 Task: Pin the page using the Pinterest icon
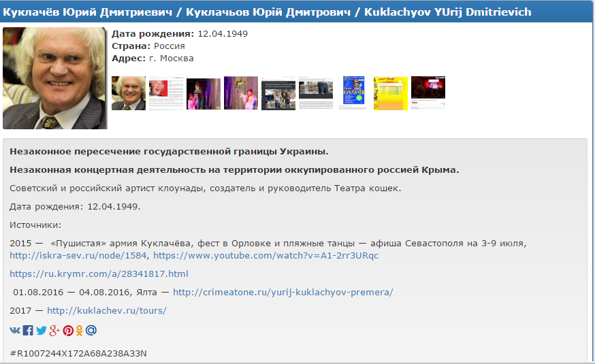[68, 331]
